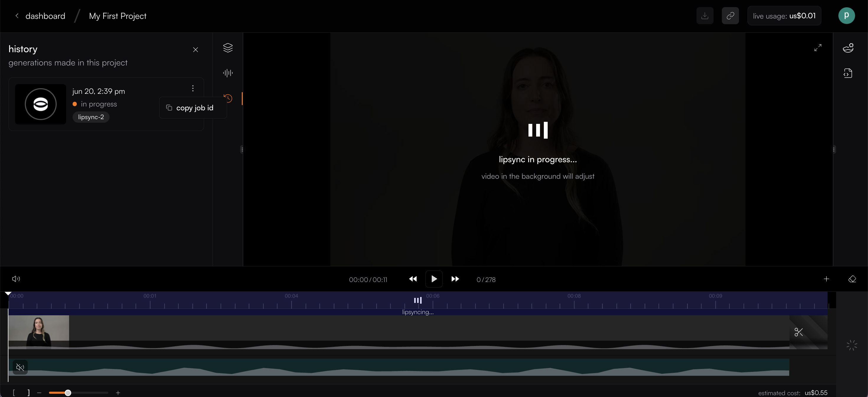Image resolution: width=868 pixels, height=397 pixels.
Task: Click the plus icon above the timeline
Action: click(827, 279)
